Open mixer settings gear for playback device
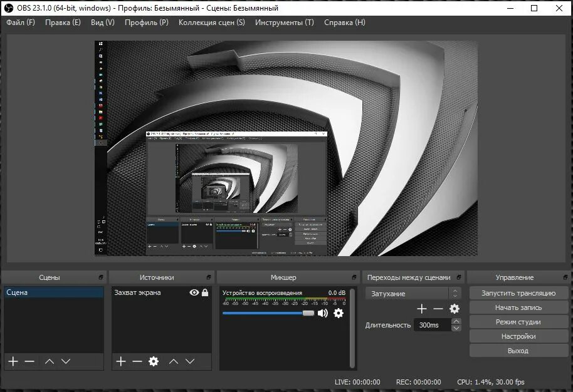 tap(339, 313)
